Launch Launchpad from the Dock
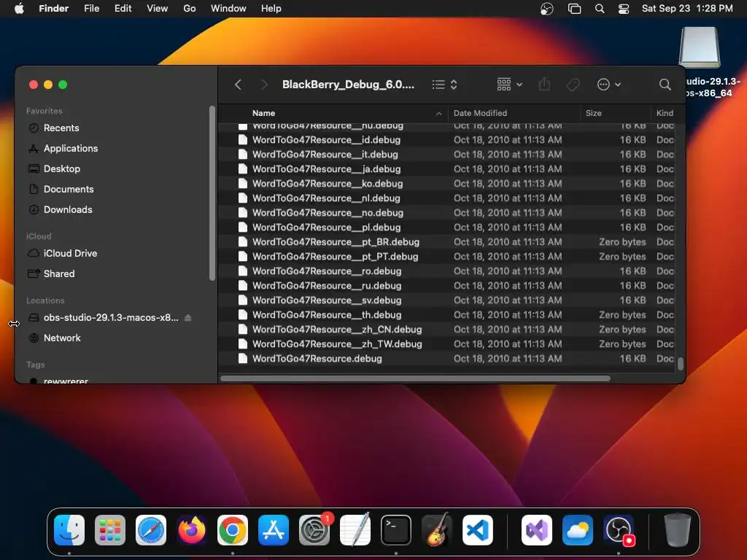Viewport: 747px width, 560px height. tap(110, 530)
